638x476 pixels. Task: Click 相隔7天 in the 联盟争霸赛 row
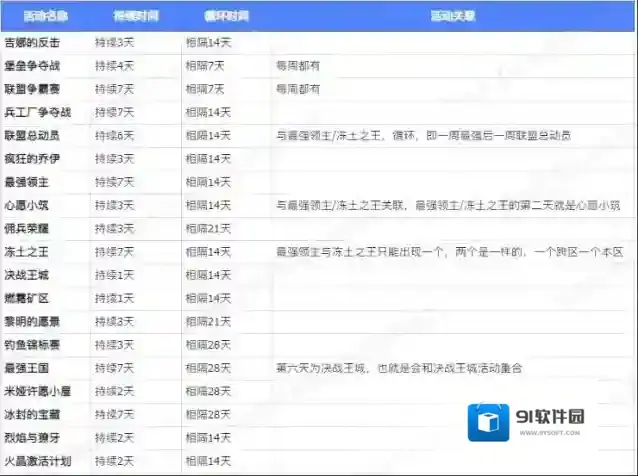click(x=205, y=89)
